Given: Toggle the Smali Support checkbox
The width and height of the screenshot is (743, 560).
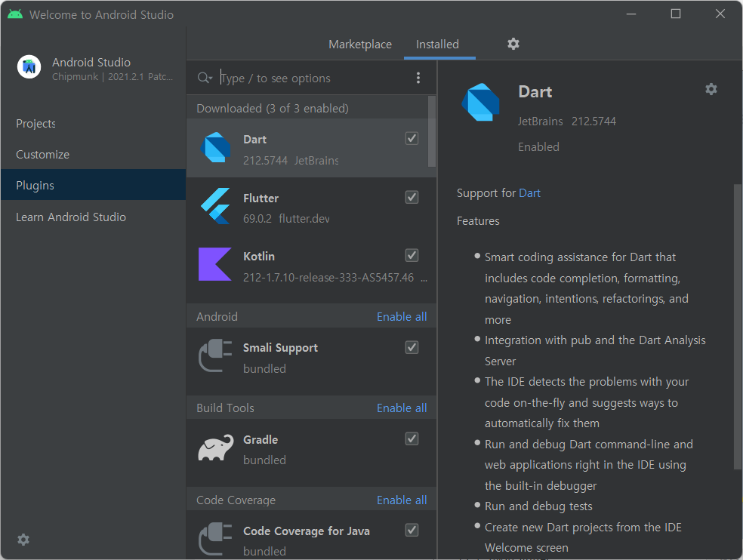Looking at the screenshot, I should click(x=412, y=347).
